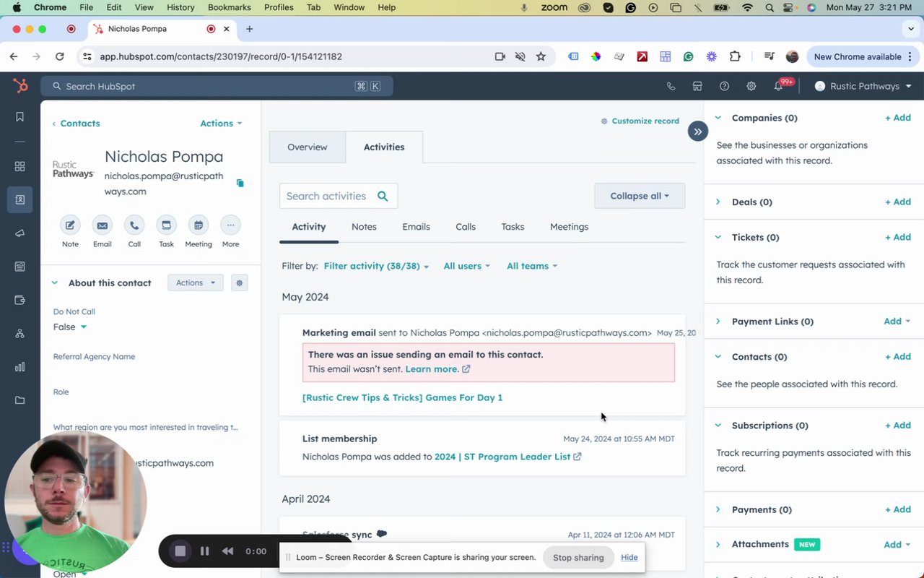The width and height of the screenshot is (924, 578).
Task: Switch to the Meetings activity tab
Action: [x=569, y=227]
